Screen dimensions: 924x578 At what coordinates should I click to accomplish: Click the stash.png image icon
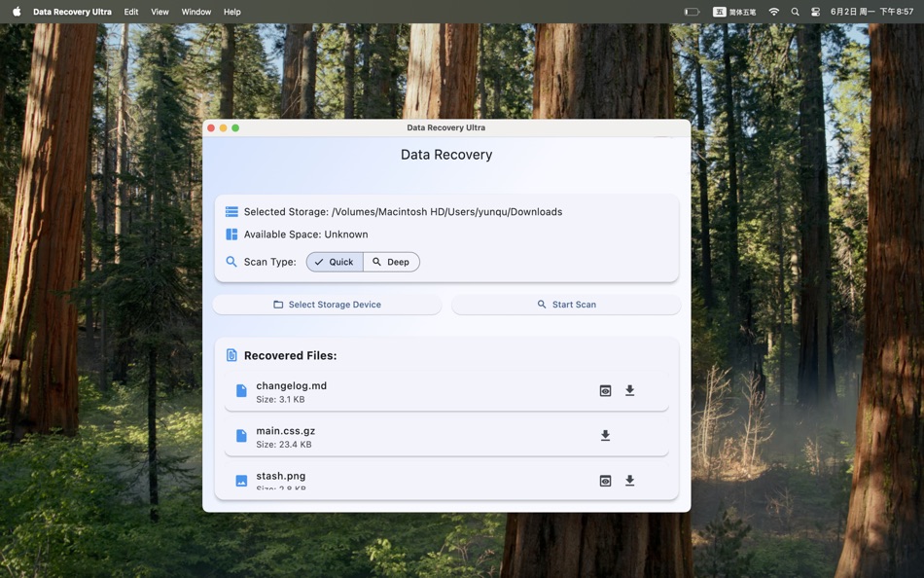(241, 481)
